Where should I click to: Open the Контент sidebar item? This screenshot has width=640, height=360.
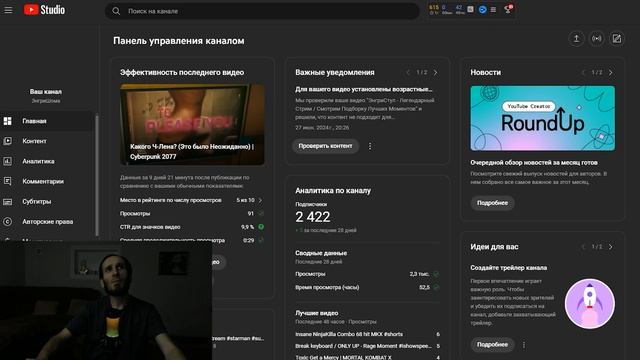pos(46,141)
